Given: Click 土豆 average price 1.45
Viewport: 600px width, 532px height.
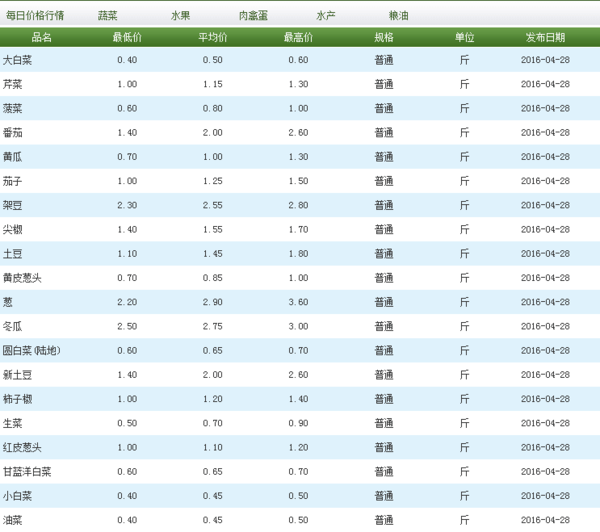Looking at the screenshot, I should [213, 253].
